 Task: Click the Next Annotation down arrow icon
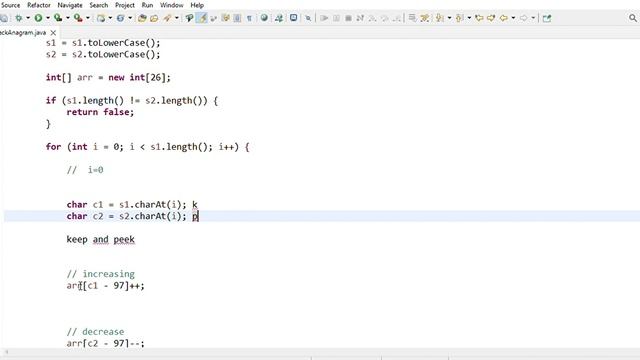pos(440,18)
